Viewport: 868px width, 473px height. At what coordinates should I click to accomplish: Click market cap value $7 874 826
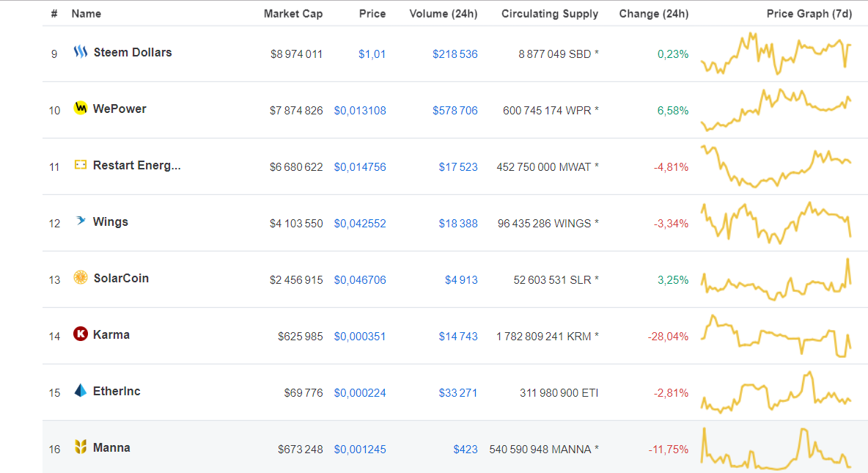pos(296,111)
